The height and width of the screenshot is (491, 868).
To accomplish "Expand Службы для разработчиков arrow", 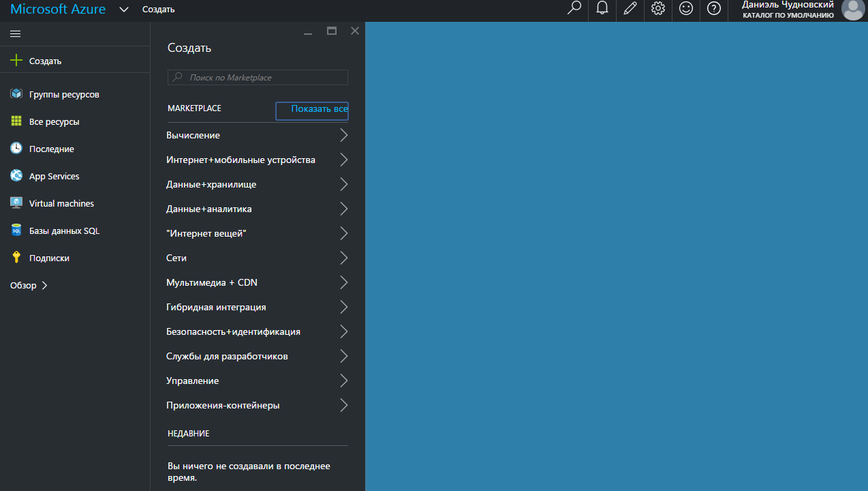I will pyautogui.click(x=344, y=356).
